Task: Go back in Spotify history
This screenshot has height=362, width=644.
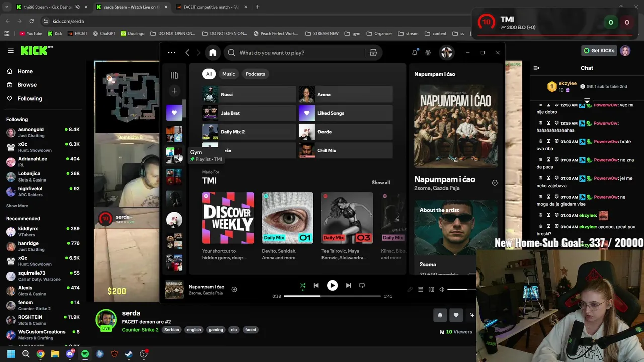Action: pyautogui.click(x=187, y=53)
